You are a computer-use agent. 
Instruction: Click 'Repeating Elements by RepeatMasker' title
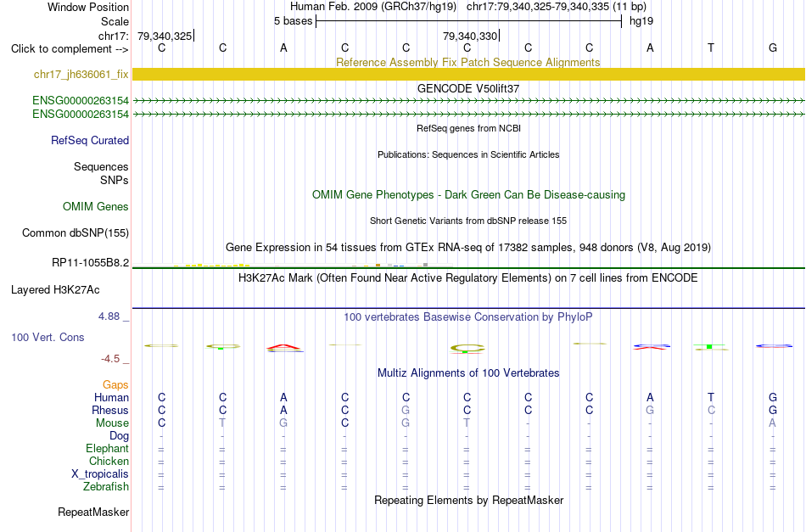(x=468, y=500)
